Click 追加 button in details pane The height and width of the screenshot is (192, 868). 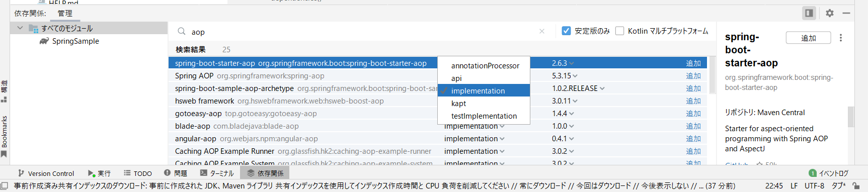809,38
